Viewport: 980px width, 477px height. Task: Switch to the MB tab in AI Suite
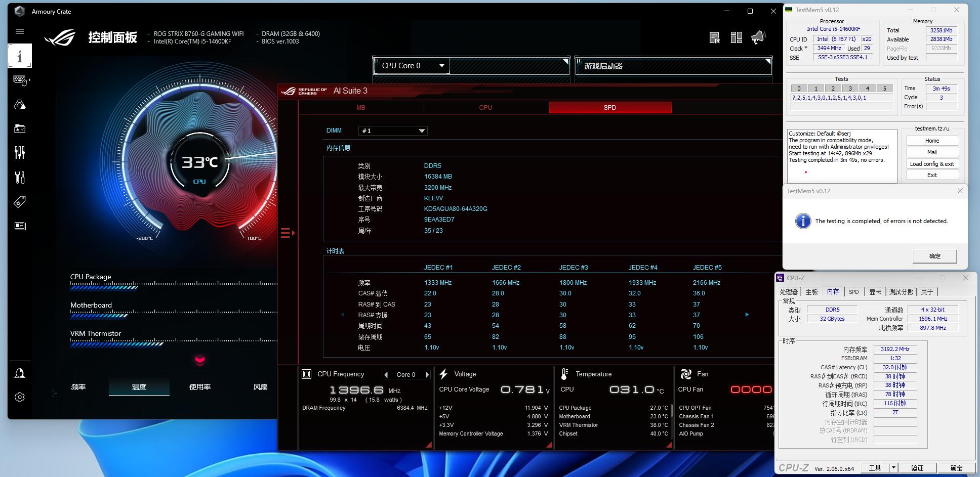[361, 107]
